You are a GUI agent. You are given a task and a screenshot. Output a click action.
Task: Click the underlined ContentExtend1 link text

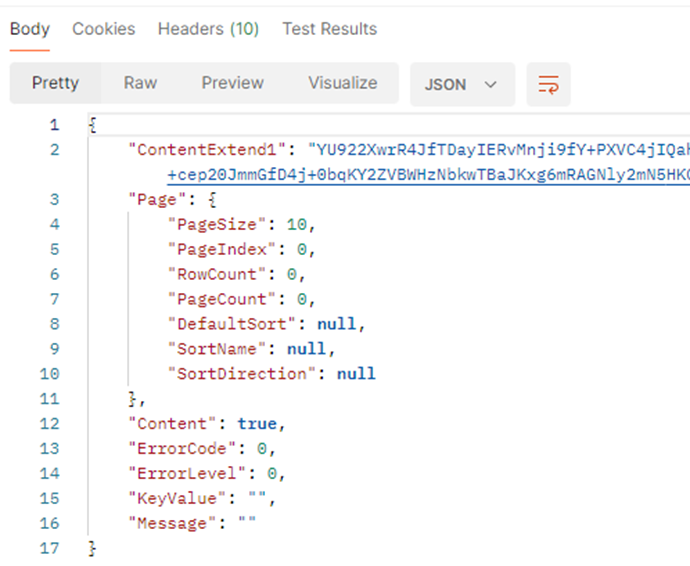(428, 175)
